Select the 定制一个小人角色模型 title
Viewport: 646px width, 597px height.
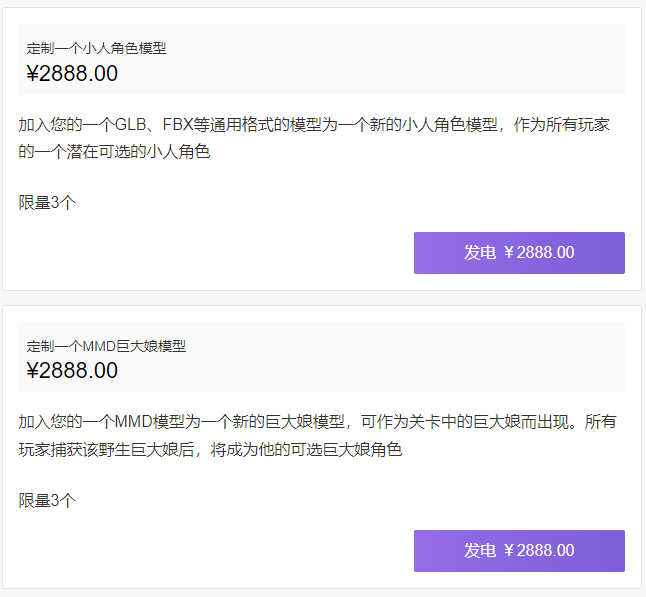point(96,48)
